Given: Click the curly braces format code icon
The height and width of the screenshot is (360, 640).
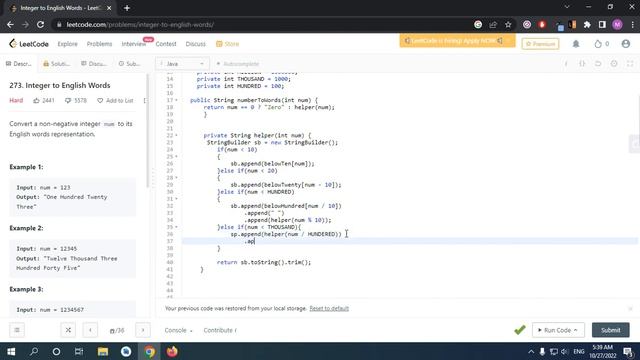Looking at the screenshot, I should click(582, 64).
